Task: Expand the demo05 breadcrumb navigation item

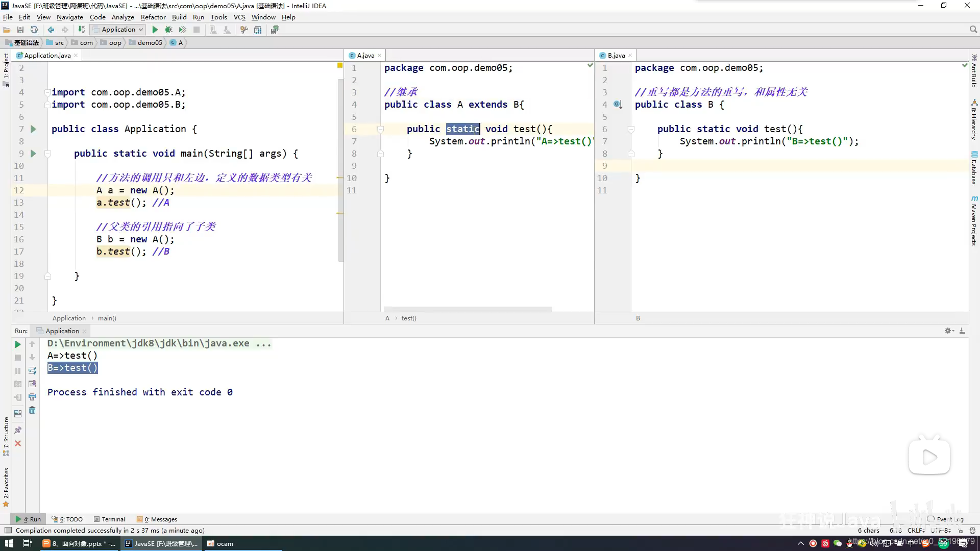Action: click(148, 42)
